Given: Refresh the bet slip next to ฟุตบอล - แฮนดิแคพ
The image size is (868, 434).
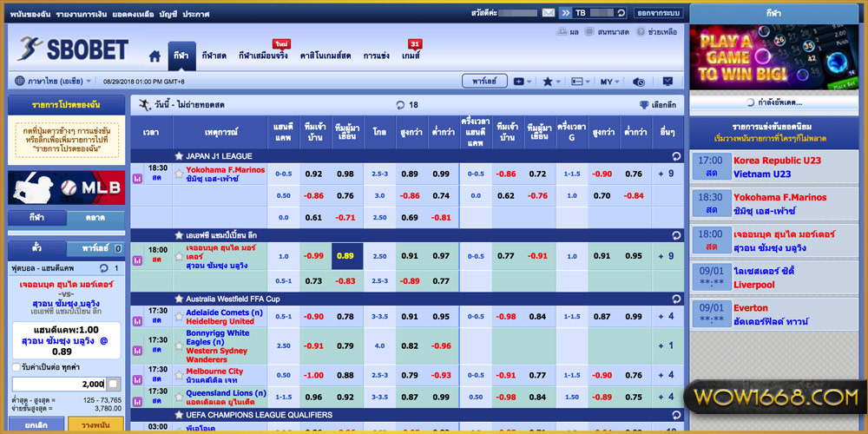Looking at the screenshot, I should pyautogui.click(x=104, y=269).
